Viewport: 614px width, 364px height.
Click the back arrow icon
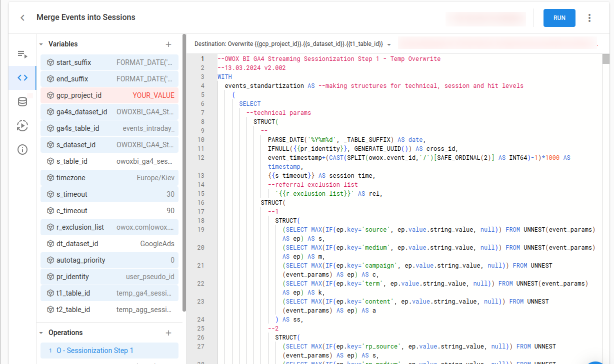[x=22, y=17]
